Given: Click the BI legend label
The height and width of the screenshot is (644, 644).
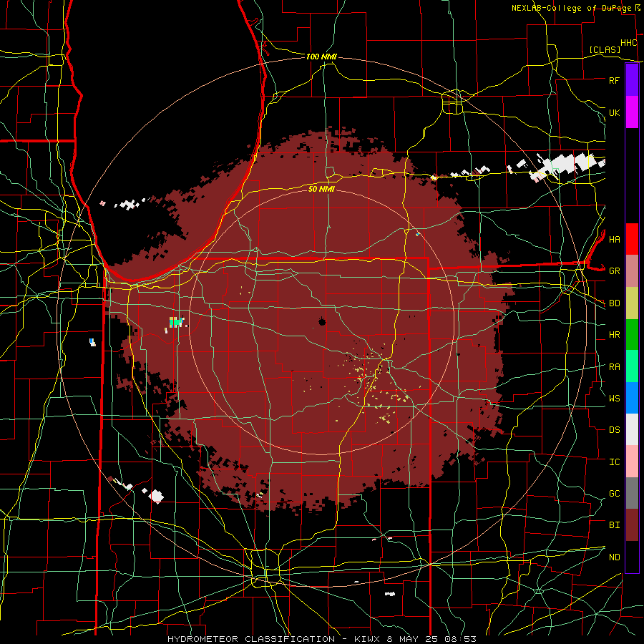Looking at the screenshot, I should pos(614,525).
